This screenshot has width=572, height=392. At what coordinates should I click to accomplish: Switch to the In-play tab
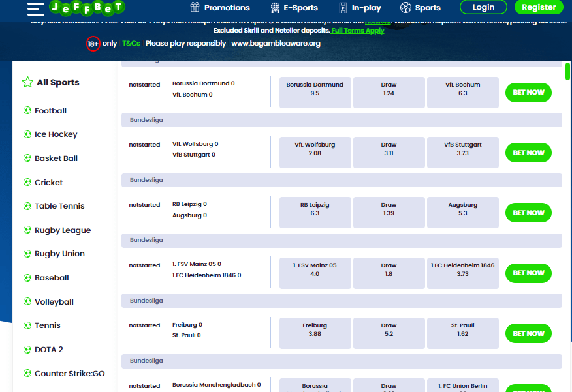pyautogui.click(x=360, y=8)
